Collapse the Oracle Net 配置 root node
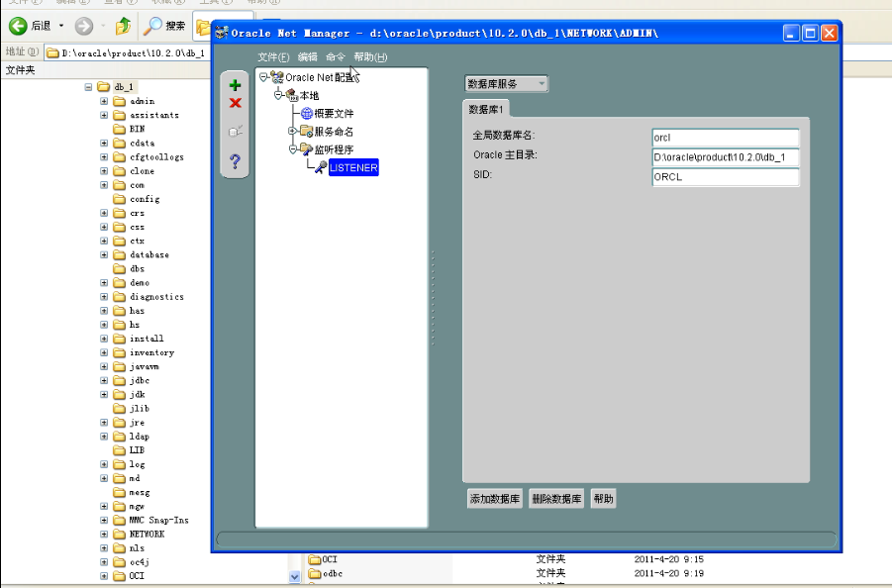Image resolution: width=892 pixels, height=588 pixels. (263, 77)
